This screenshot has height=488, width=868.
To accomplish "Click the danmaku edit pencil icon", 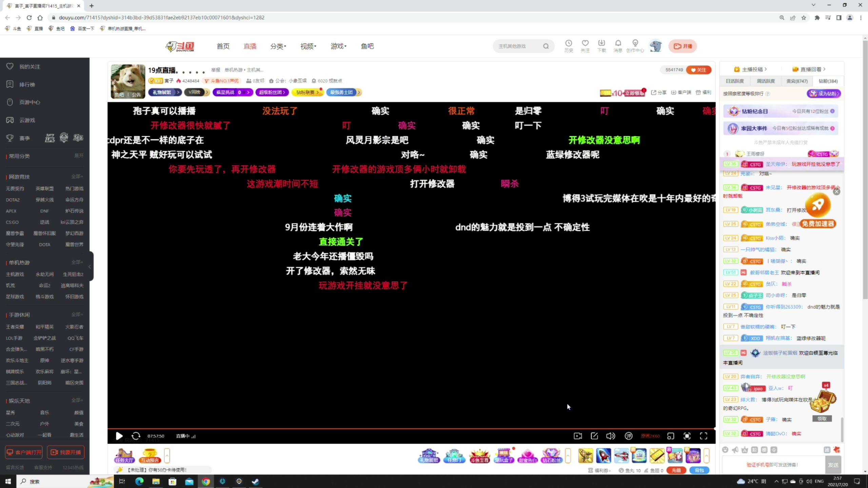I will click(594, 436).
